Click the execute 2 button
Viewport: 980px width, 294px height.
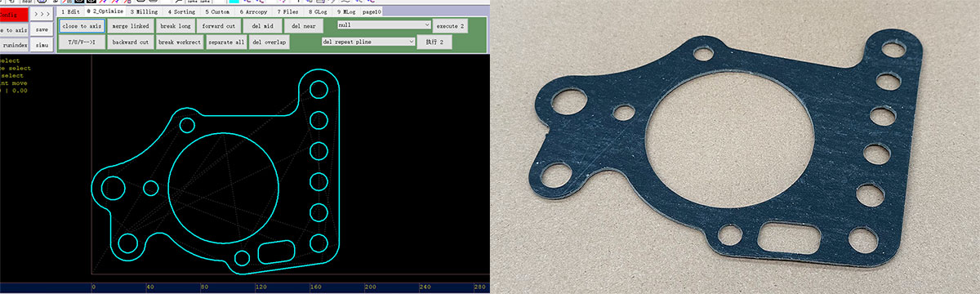coord(450,26)
